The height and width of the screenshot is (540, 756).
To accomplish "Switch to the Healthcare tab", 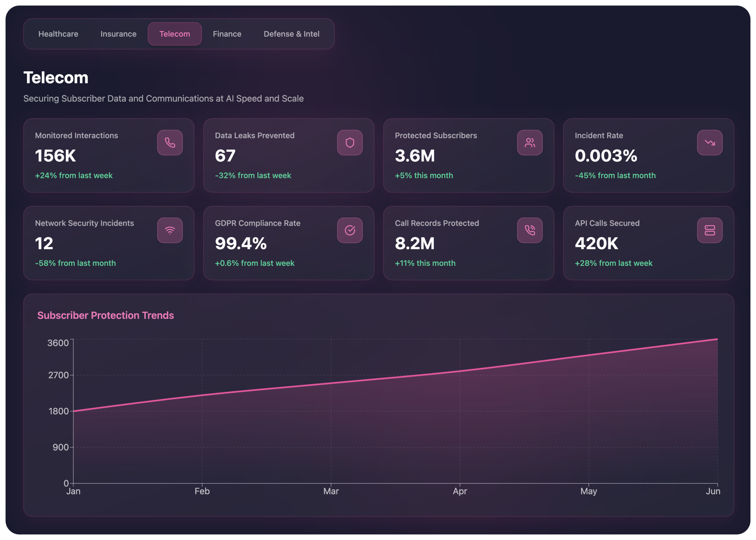I will click(58, 34).
